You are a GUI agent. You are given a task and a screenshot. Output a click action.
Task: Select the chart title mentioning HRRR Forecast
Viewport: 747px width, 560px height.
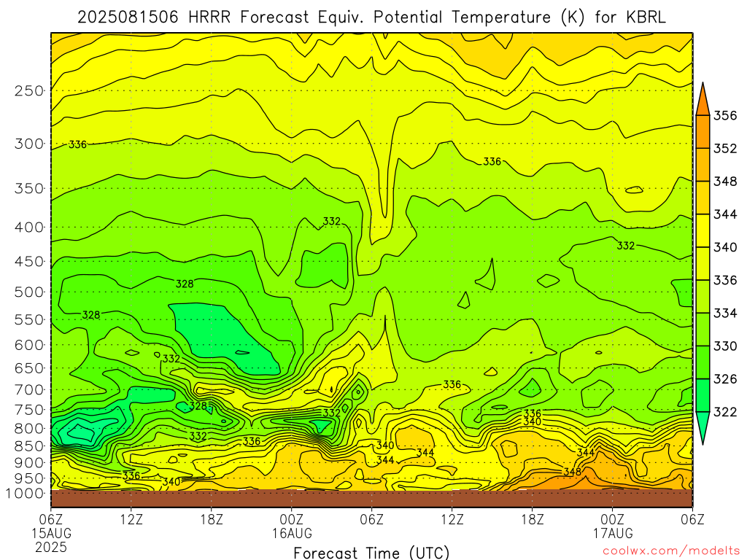pos(371,17)
